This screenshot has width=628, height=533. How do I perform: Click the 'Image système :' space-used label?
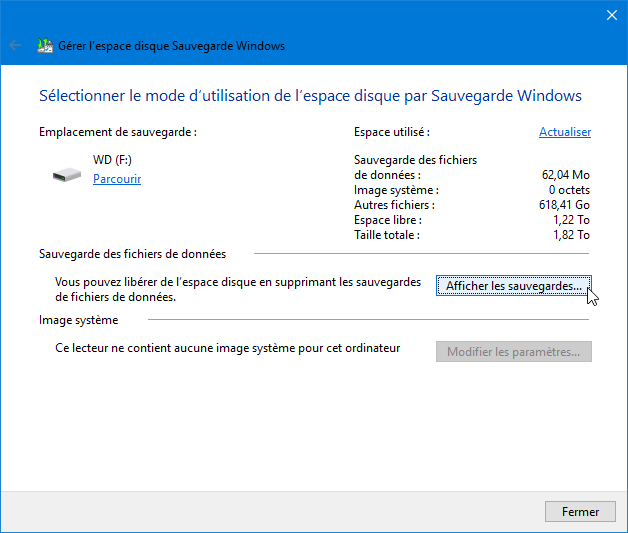click(396, 190)
